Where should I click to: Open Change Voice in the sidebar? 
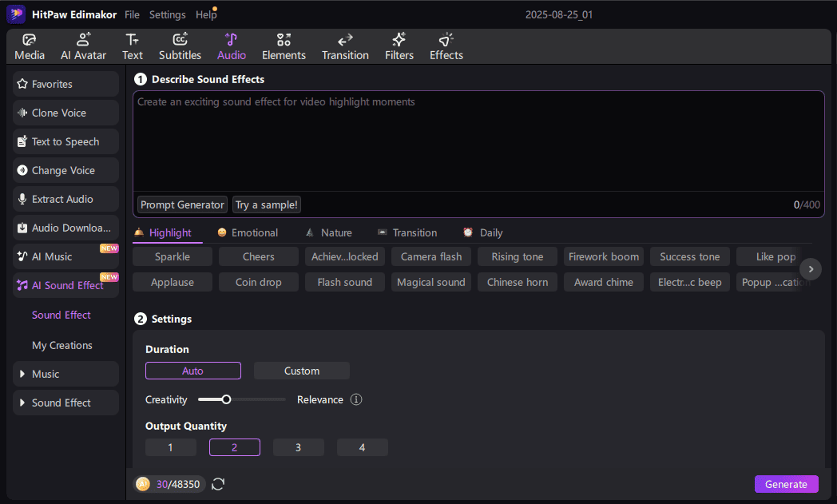click(x=65, y=170)
